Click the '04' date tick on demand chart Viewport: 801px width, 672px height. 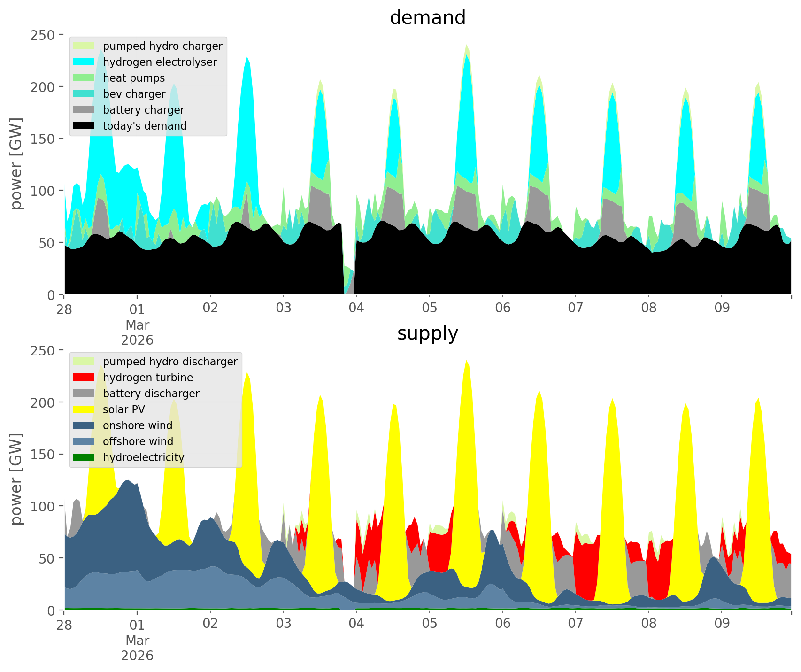[x=356, y=309]
